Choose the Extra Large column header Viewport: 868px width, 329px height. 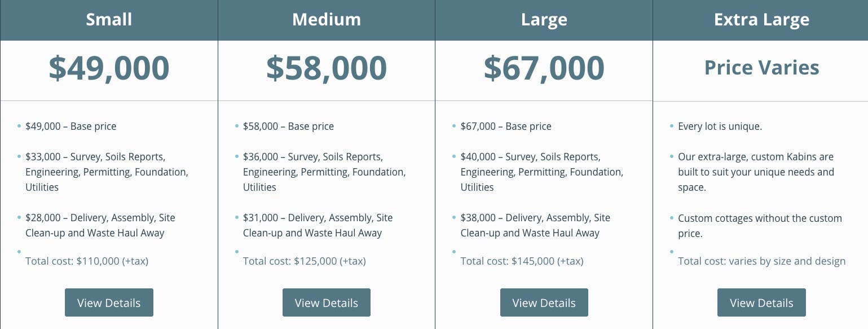pyautogui.click(x=761, y=20)
